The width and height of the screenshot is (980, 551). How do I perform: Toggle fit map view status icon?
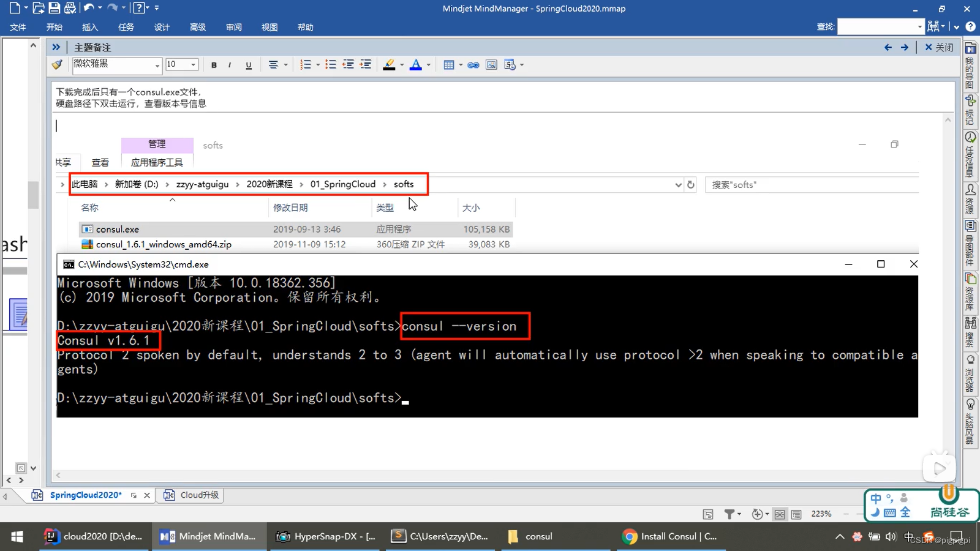click(780, 514)
